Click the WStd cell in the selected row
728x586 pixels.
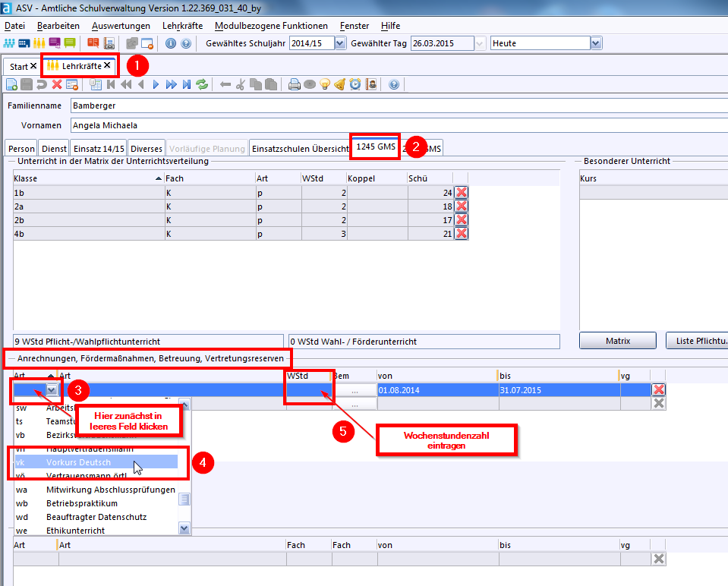308,390
